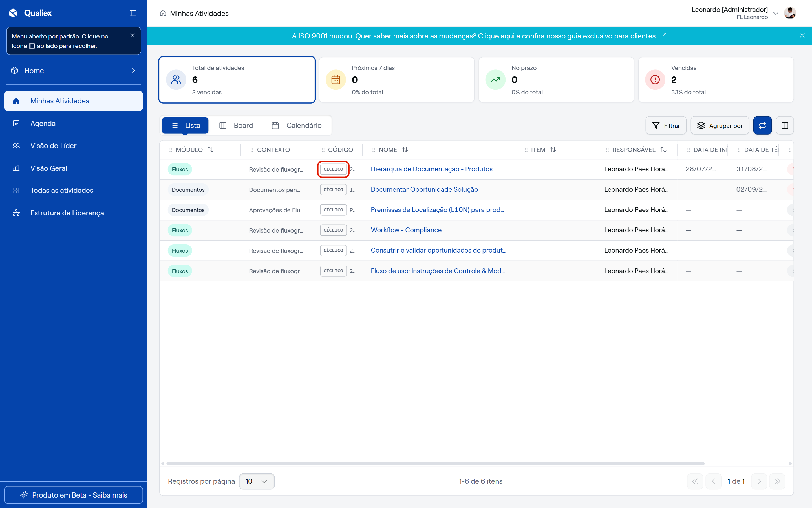Dismiss the sidebar menu tooltip
This screenshot has width=812, height=508.
coord(133,35)
